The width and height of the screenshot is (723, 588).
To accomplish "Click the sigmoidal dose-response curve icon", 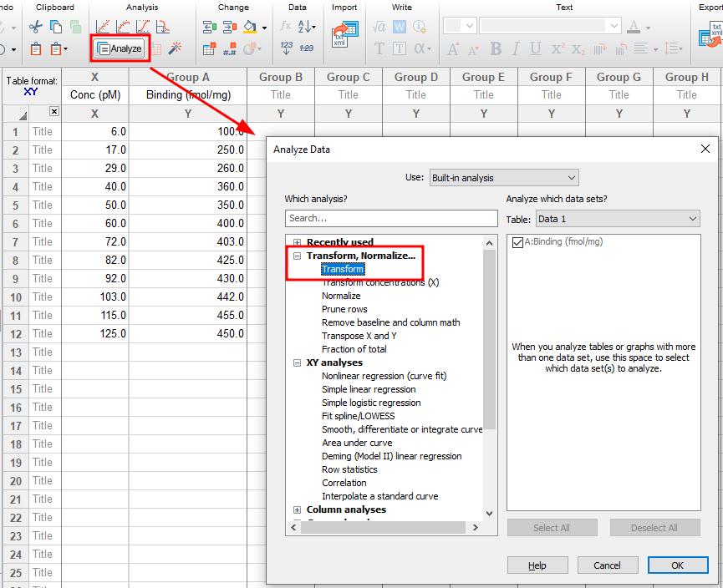I will tap(143, 28).
